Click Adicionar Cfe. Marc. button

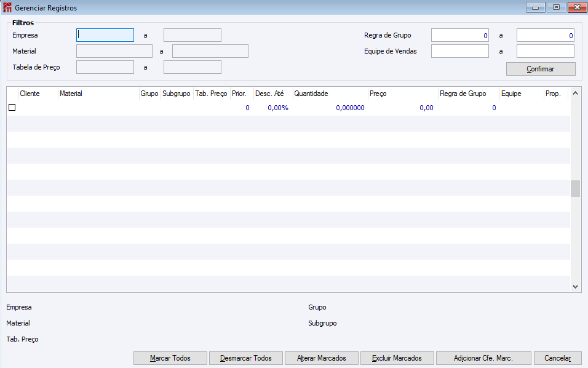[x=483, y=358]
